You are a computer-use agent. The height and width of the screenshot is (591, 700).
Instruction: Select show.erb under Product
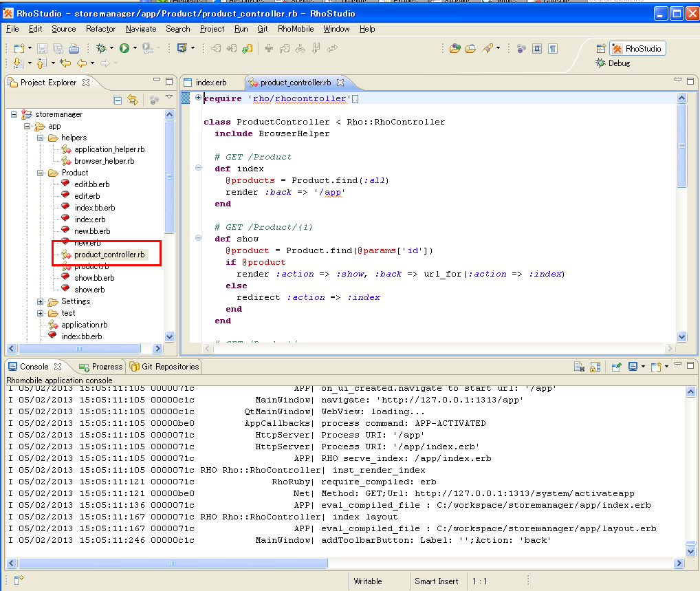pos(89,290)
